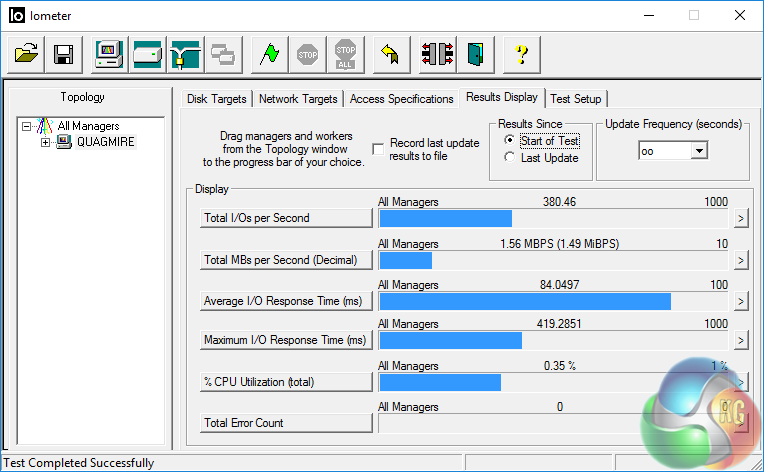Minimize the Iometer window
Viewport: 764px width, 472px height.
coord(649,16)
